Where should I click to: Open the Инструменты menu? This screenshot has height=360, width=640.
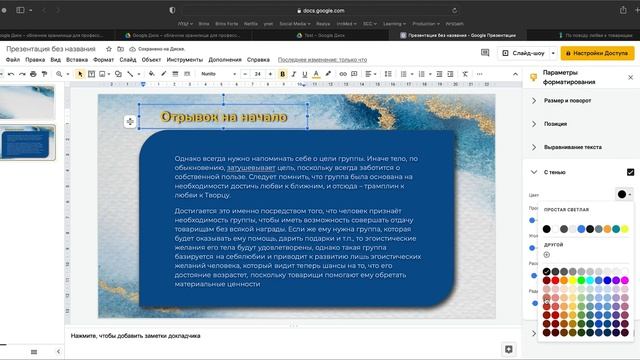tap(184, 60)
